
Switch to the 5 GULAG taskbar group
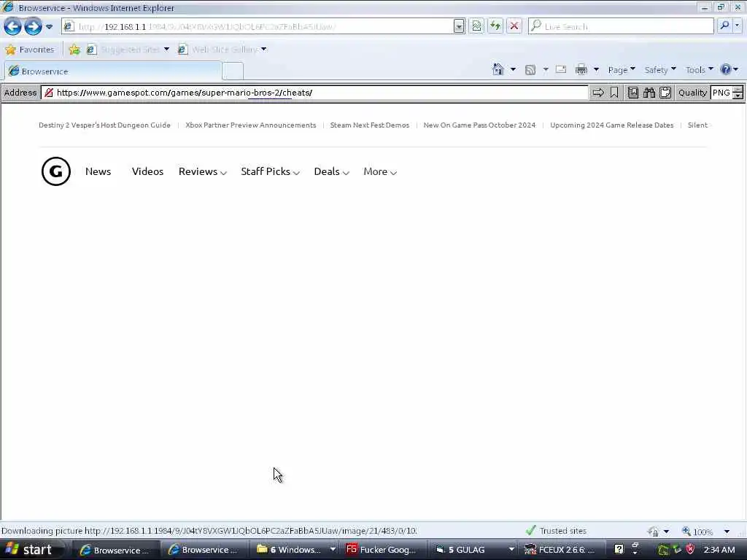(474, 550)
